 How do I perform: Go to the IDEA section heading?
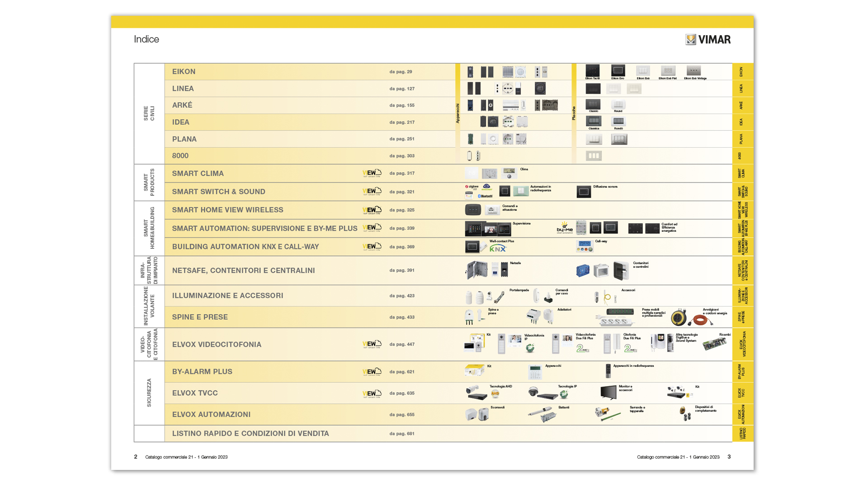(181, 122)
